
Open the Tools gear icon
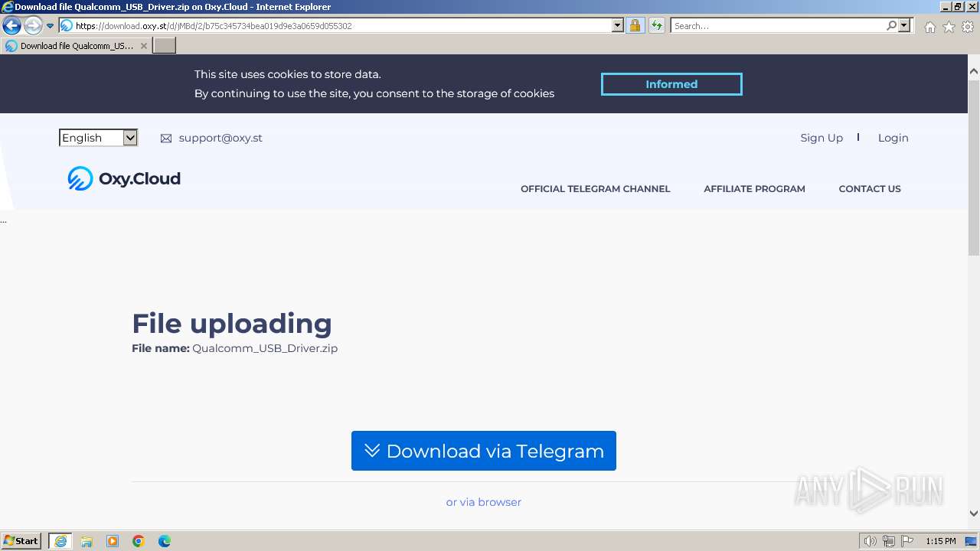tap(968, 27)
